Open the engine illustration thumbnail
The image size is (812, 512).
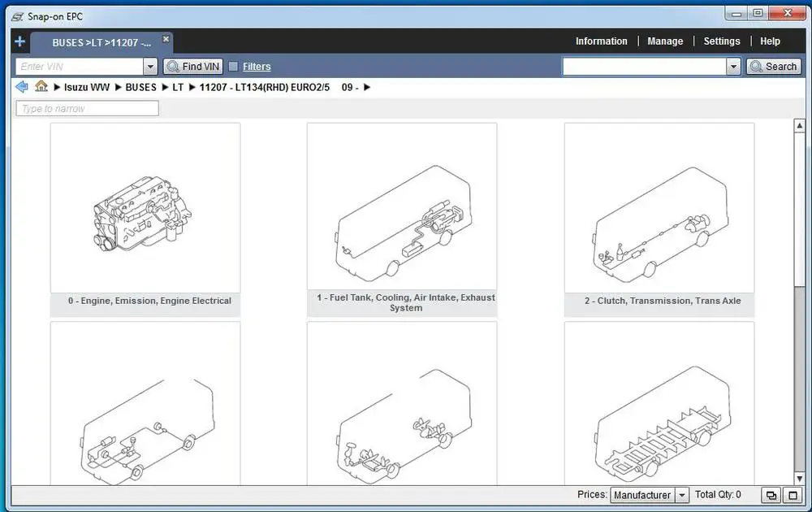click(x=145, y=208)
